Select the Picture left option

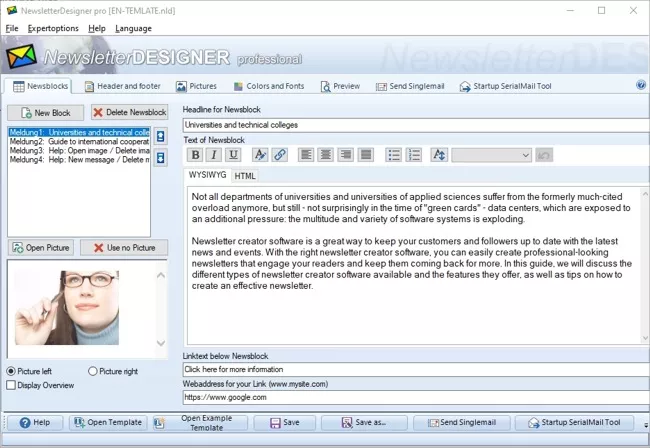[x=11, y=371]
